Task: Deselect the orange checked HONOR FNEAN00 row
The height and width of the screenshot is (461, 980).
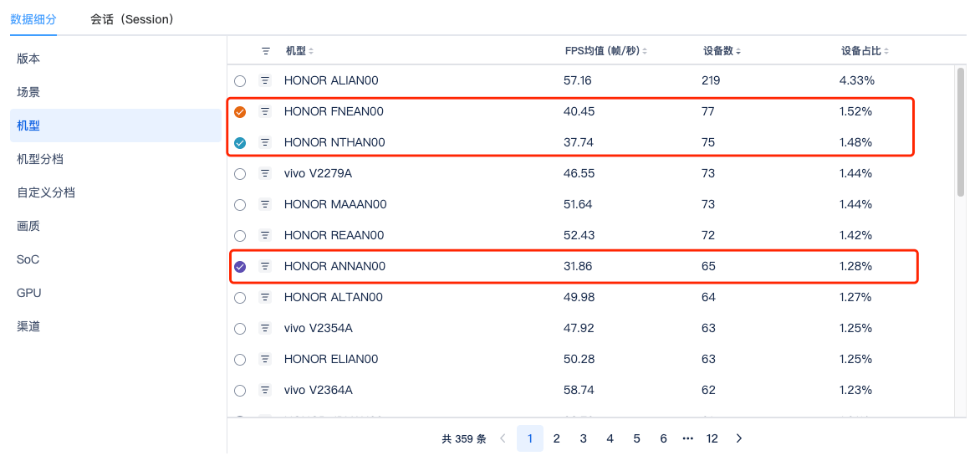Action: click(x=240, y=112)
